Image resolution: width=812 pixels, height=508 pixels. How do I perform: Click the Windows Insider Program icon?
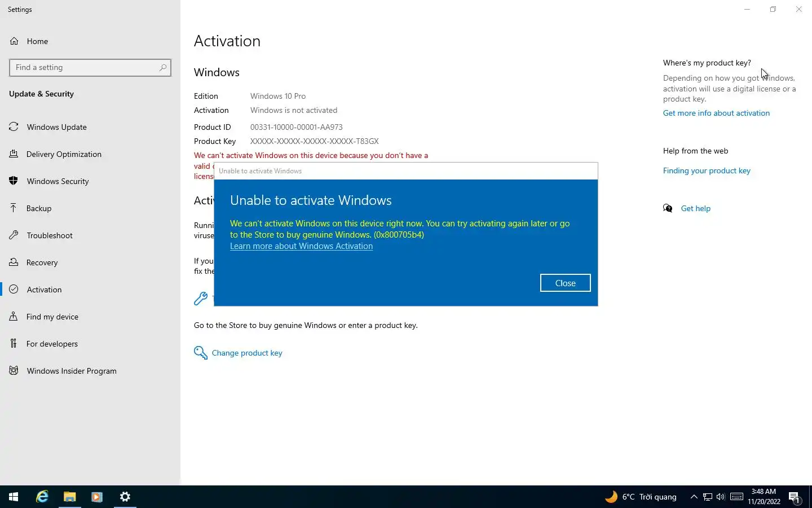tap(14, 371)
